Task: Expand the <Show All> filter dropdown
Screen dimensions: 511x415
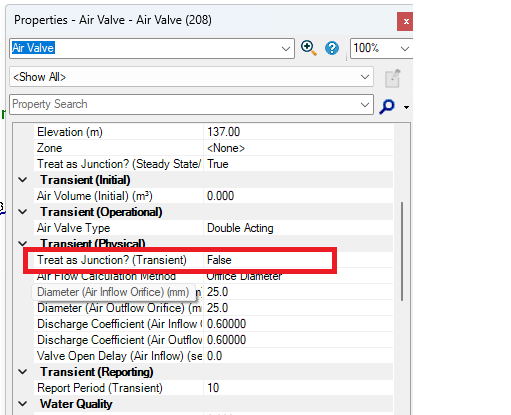Action: pyautogui.click(x=365, y=77)
